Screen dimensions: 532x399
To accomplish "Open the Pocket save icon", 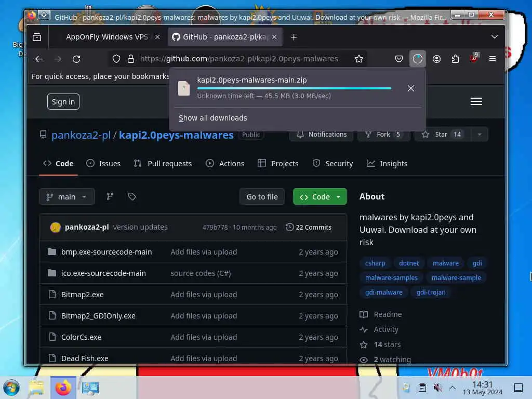I will pyautogui.click(x=399, y=59).
